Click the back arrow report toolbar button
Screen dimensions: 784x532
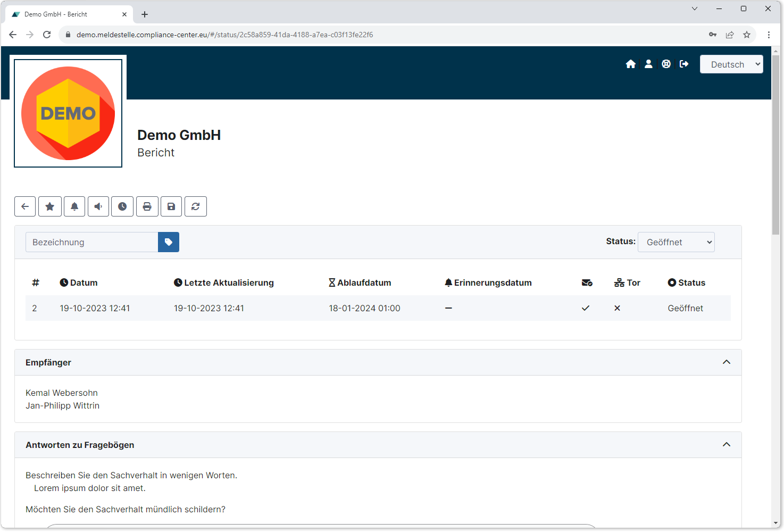(x=25, y=206)
